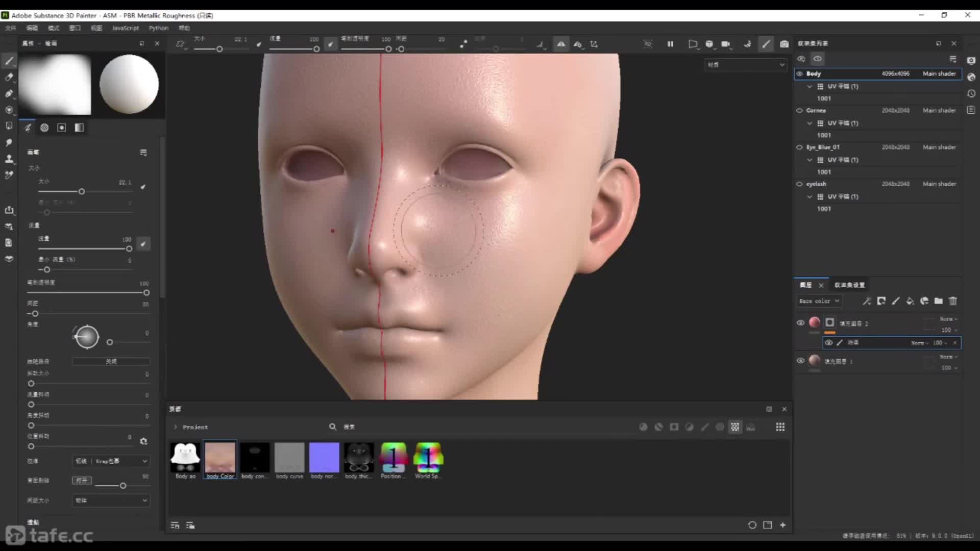Viewport: 980px width, 551px height.
Task: Open viewport display mode dropdown
Action: tap(745, 65)
